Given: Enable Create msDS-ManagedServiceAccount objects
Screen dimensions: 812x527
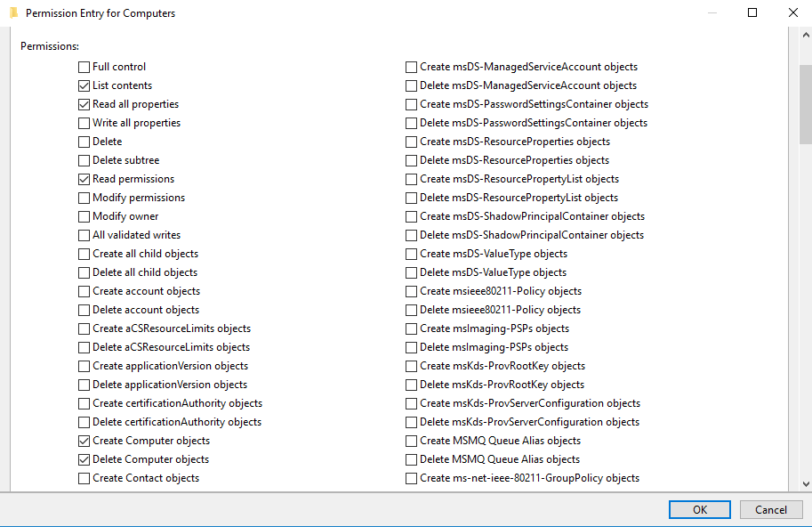Looking at the screenshot, I should pos(412,67).
